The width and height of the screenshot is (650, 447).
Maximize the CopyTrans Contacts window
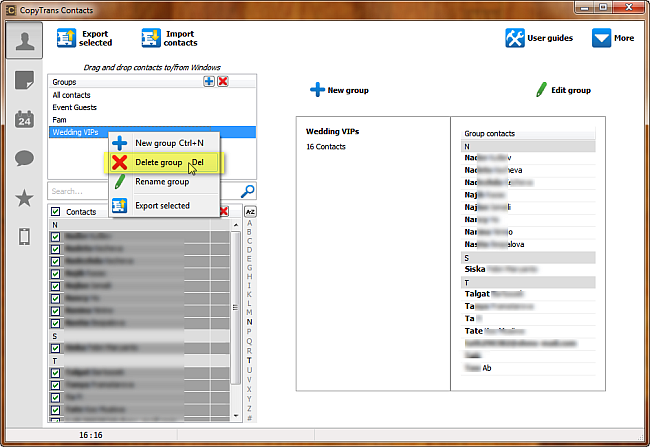[x=603, y=7]
